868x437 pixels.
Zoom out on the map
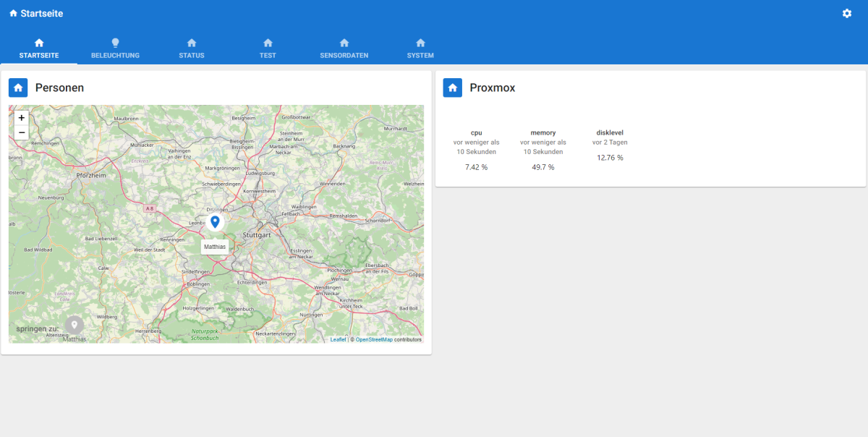tap(22, 132)
